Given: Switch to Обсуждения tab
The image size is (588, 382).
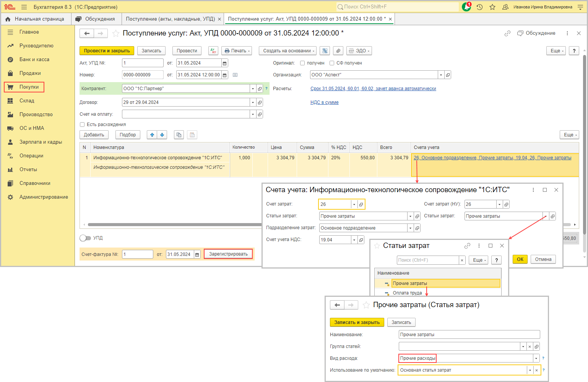Looking at the screenshot, I should (x=96, y=19).
